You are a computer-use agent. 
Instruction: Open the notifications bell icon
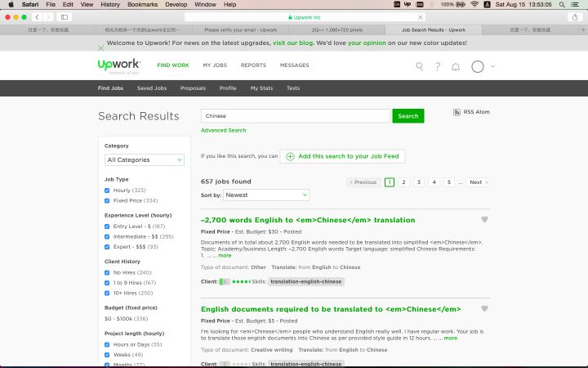coord(455,67)
